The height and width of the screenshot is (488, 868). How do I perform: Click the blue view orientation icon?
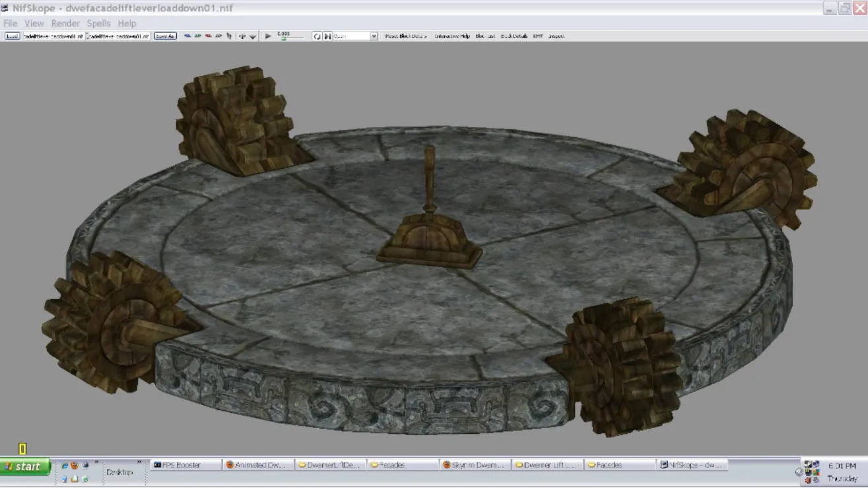(187, 36)
